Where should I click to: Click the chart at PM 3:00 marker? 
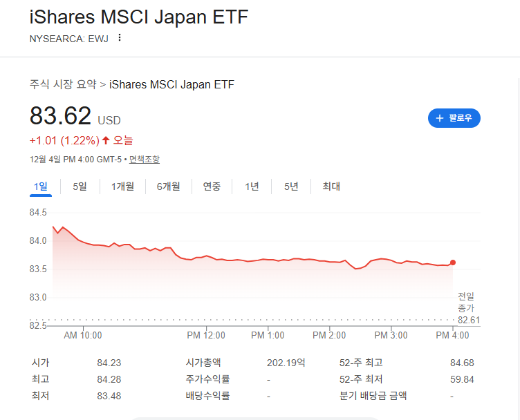pos(391,260)
